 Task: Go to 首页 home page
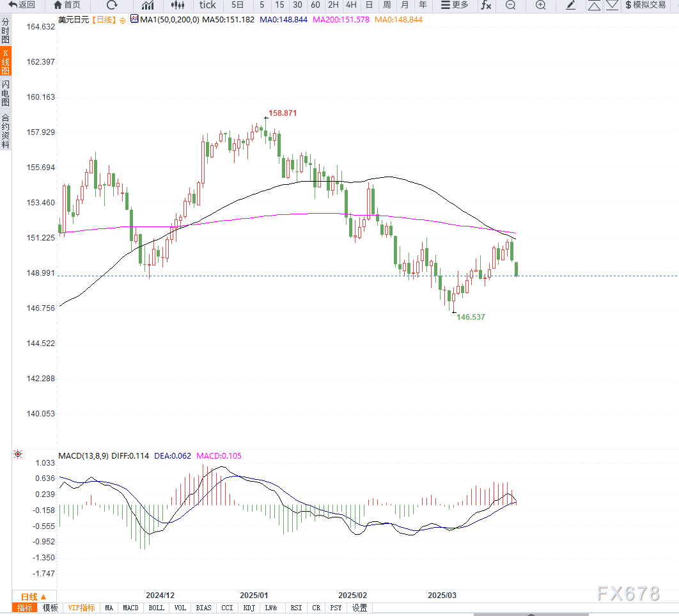66,5
